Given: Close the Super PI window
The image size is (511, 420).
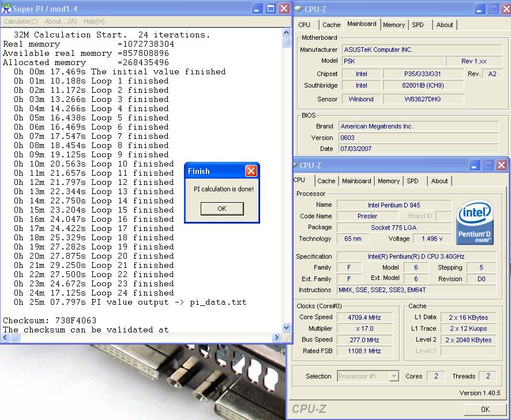Looking at the screenshot, I should point(284,9).
